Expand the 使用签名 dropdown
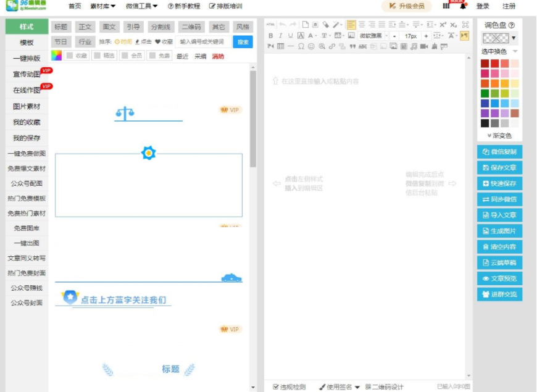The height and width of the screenshot is (392, 537). (339, 387)
